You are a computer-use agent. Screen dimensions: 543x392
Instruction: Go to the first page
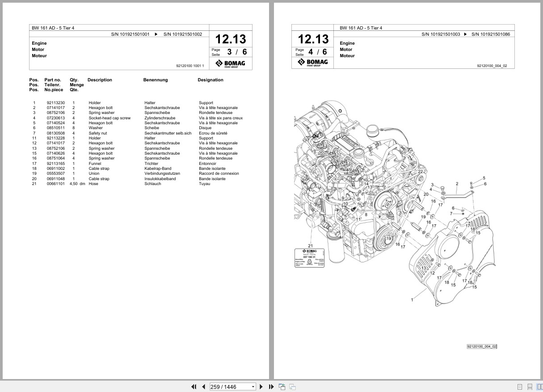tap(194, 387)
